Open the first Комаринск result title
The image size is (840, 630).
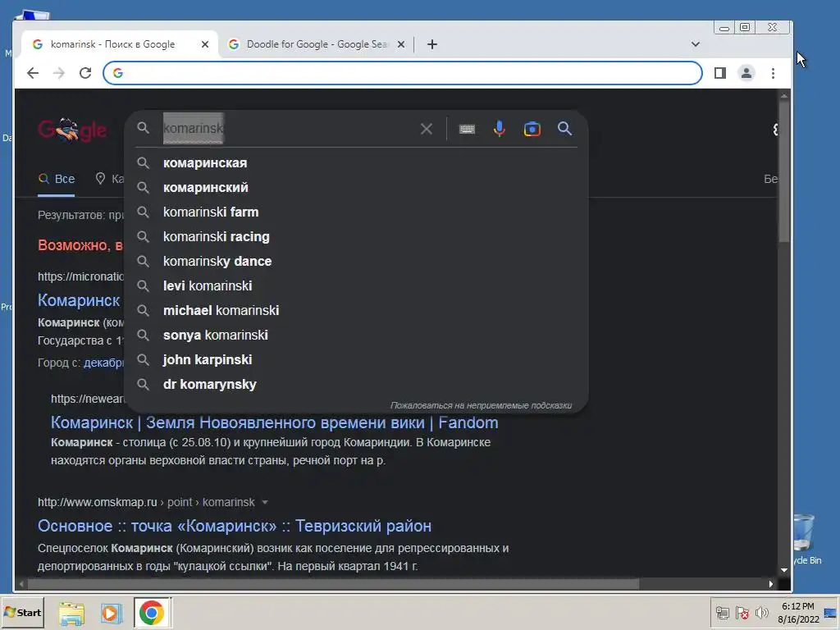point(79,300)
